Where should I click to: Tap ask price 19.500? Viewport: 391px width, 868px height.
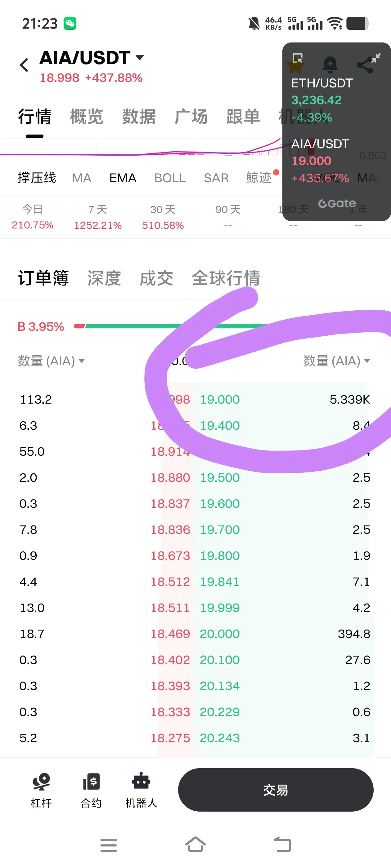point(220,477)
